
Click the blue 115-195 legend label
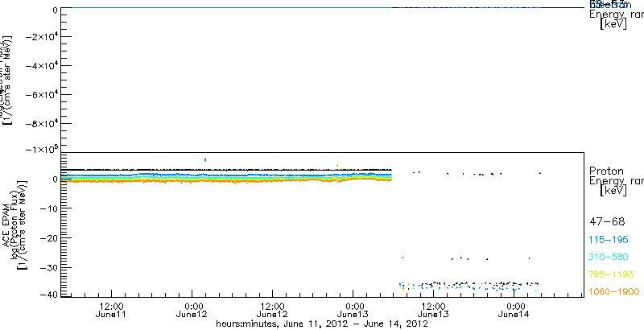pos(609,240)
